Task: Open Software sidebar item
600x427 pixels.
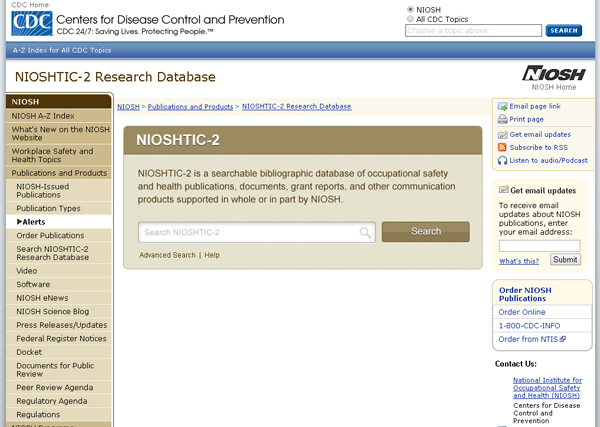Action: click(x=59, y=284)
